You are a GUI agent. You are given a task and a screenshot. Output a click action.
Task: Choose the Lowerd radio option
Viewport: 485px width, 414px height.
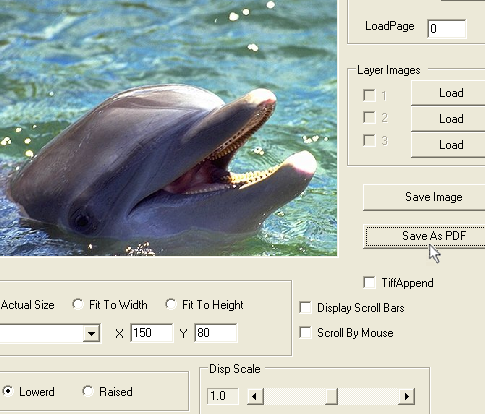8,391
